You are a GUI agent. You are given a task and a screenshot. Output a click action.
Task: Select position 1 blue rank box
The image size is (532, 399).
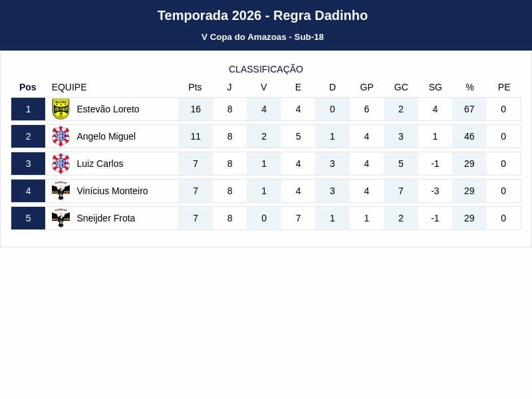[28, 109]
